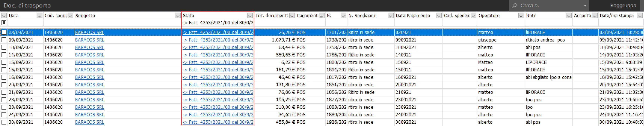Tick the checkbox for the 30/09/2021 row
The image size is (644, 126).
[x=4, y=122]
